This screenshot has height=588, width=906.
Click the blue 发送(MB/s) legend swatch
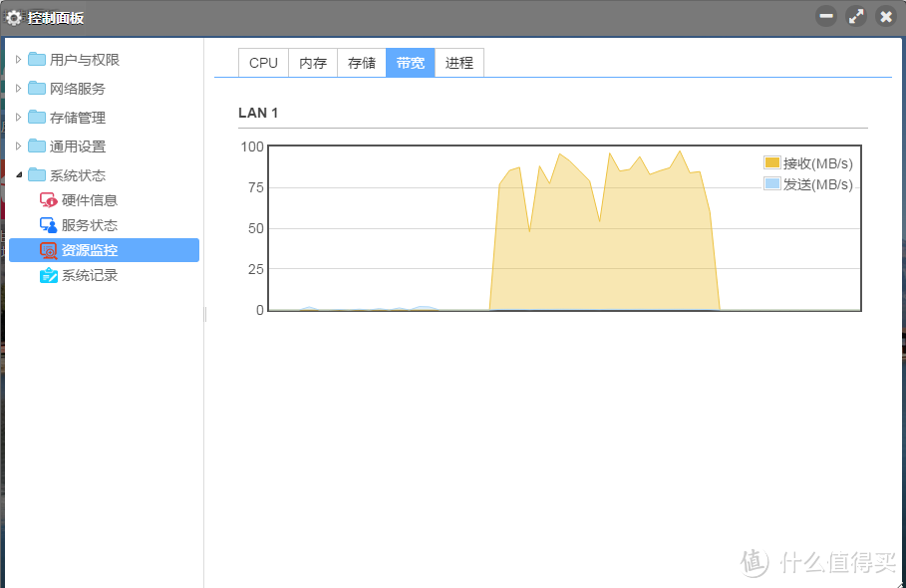point(772,183)
